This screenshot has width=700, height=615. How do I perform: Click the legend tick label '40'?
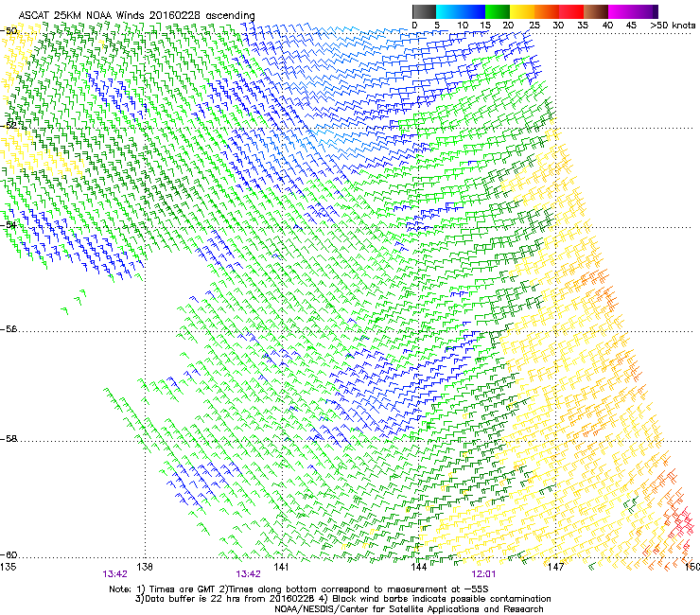pos(607,26)
